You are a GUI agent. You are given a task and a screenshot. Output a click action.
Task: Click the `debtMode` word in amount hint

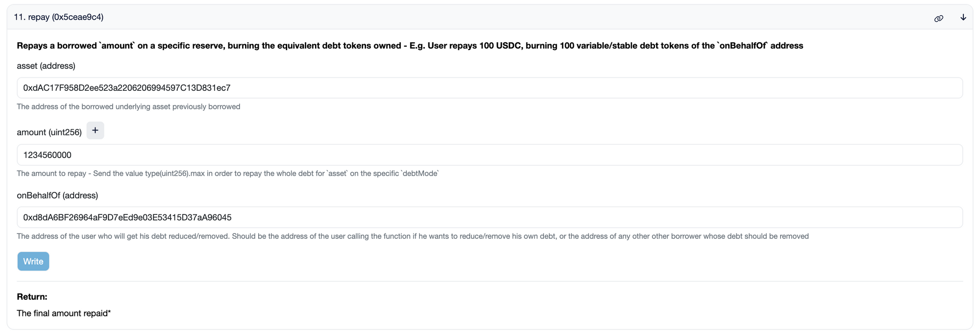[420, 173]
